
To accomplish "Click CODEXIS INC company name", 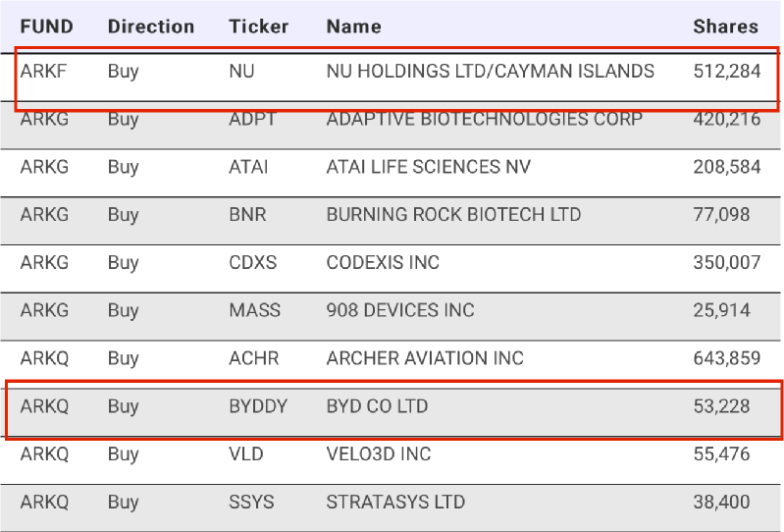I will tap(383, 262).
